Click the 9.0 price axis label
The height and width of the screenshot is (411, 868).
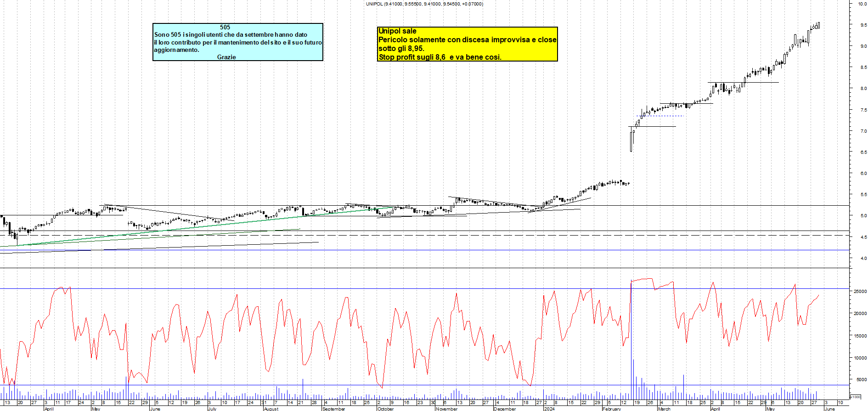[x=863, y=46]
